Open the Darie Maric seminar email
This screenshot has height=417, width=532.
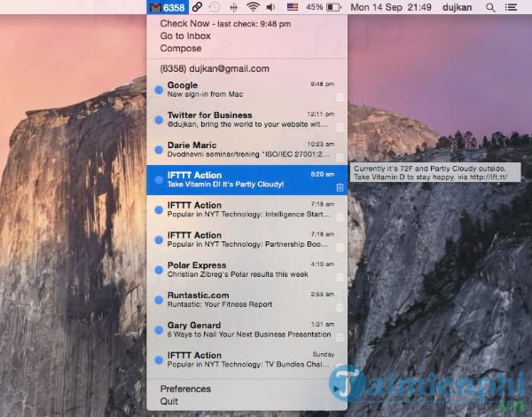pos(247,150)
